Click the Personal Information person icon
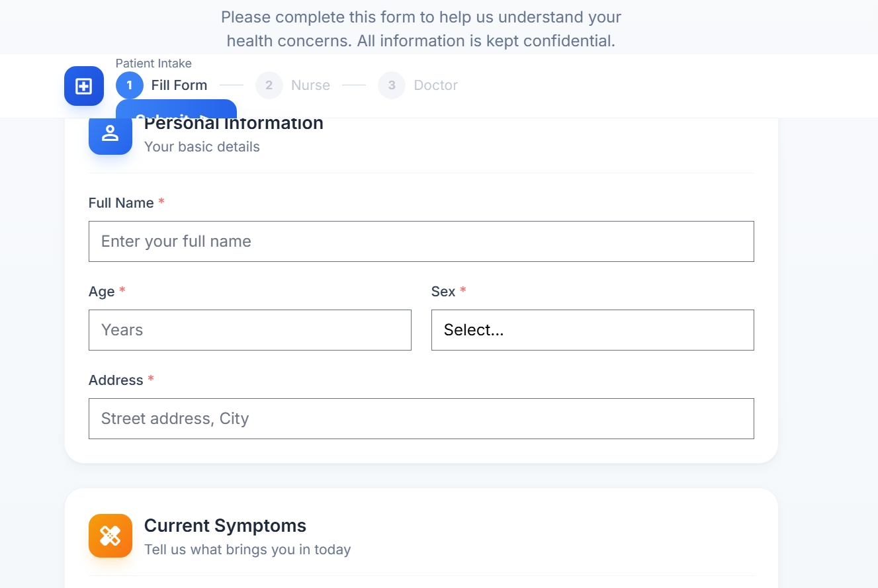 (110, 133)
